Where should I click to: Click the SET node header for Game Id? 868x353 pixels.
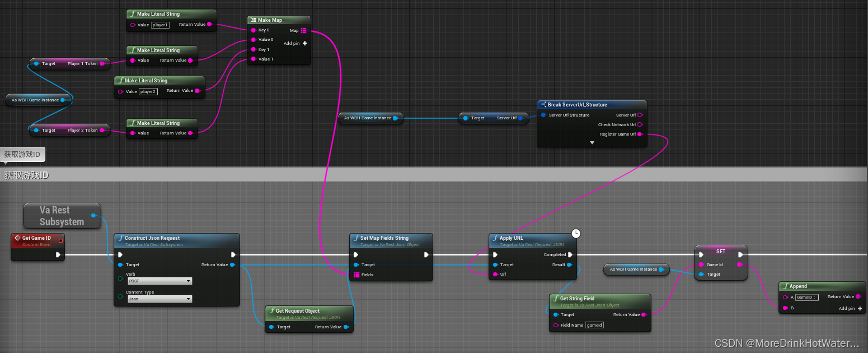720,251
